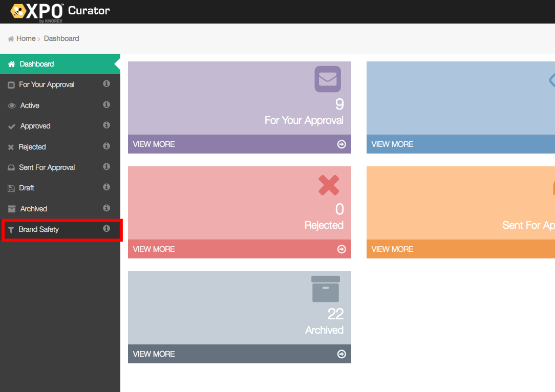Click the info icon beside Draft
The height and width of the screenshot is (392, 555).
click(x=106, y=187)
